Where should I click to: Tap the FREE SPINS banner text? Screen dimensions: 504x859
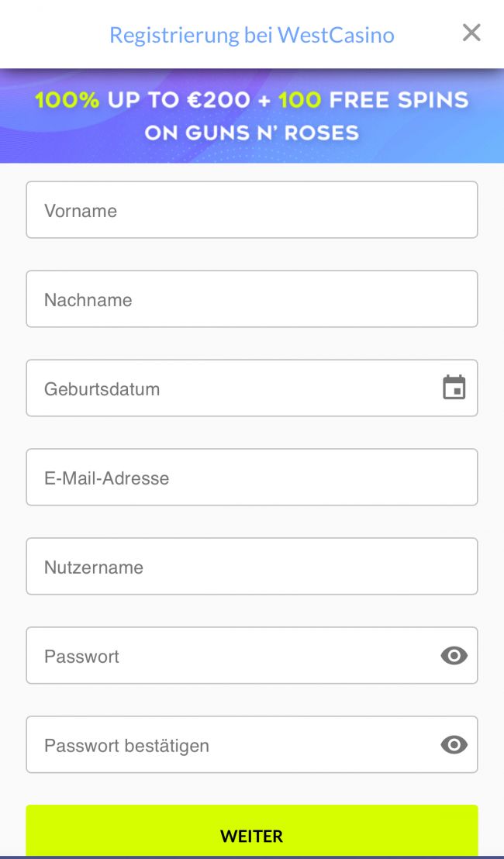pos(399,100)
